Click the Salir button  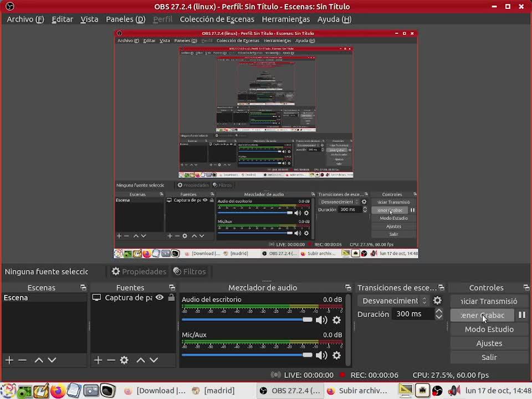[489, 357]
